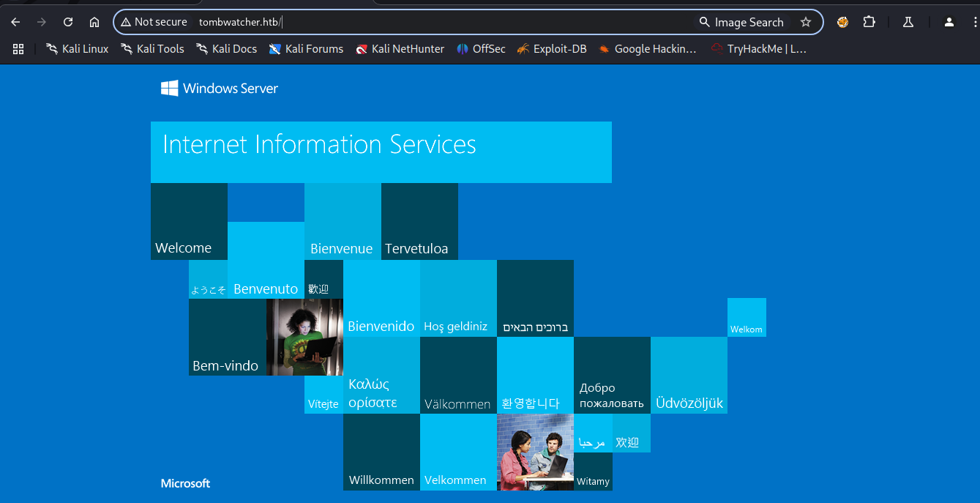Reload the tombwatcher.htb page

point(68,22)
